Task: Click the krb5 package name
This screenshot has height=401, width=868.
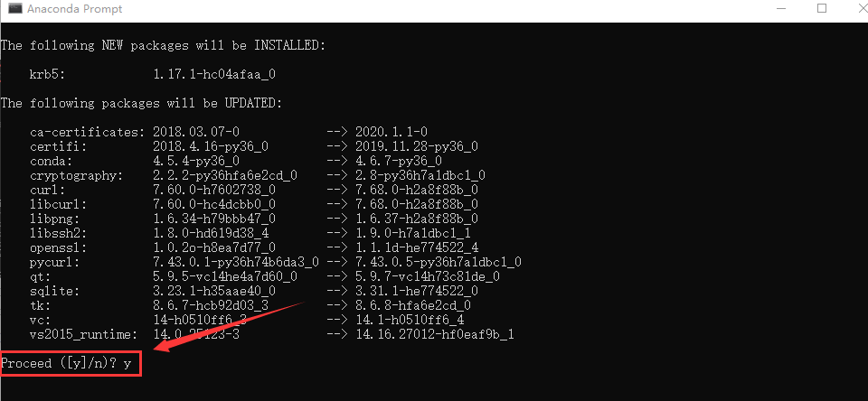Action: [47, 74]
